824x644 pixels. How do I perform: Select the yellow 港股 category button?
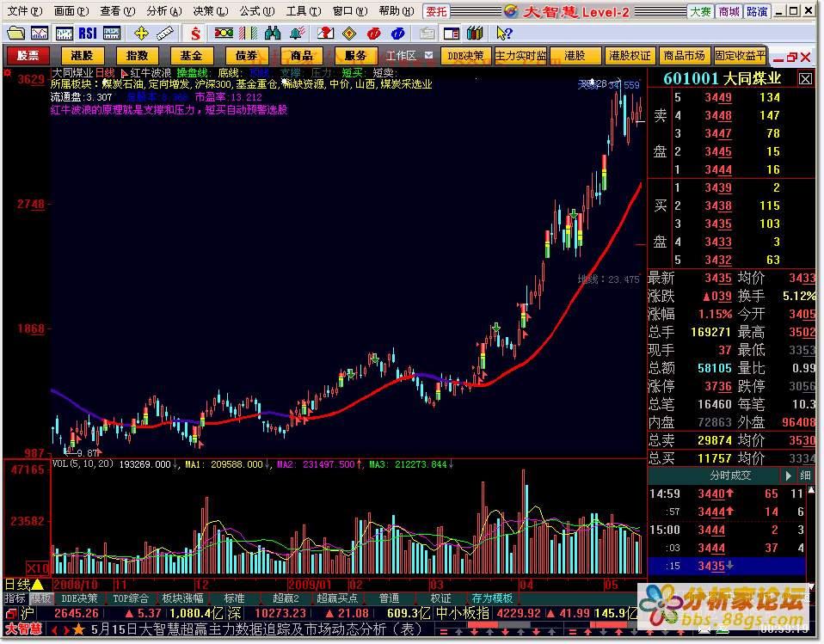pos(82,56)
